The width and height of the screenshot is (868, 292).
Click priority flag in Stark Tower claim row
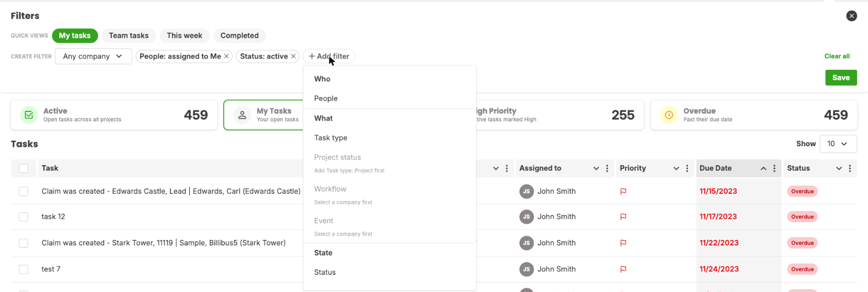[x=623, y=243]
